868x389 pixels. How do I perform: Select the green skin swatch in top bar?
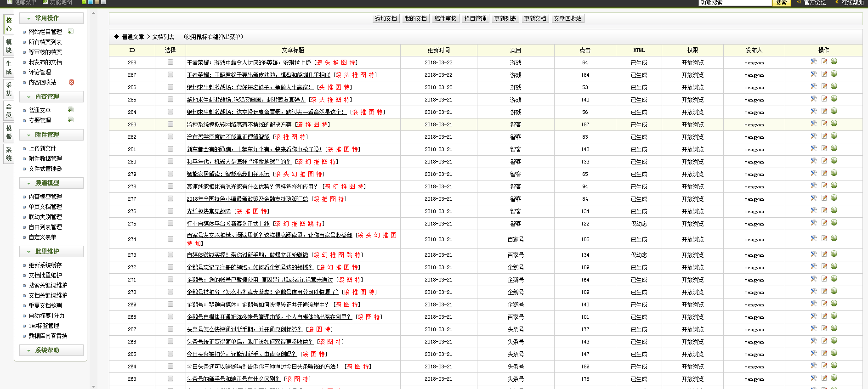[84, 2]
